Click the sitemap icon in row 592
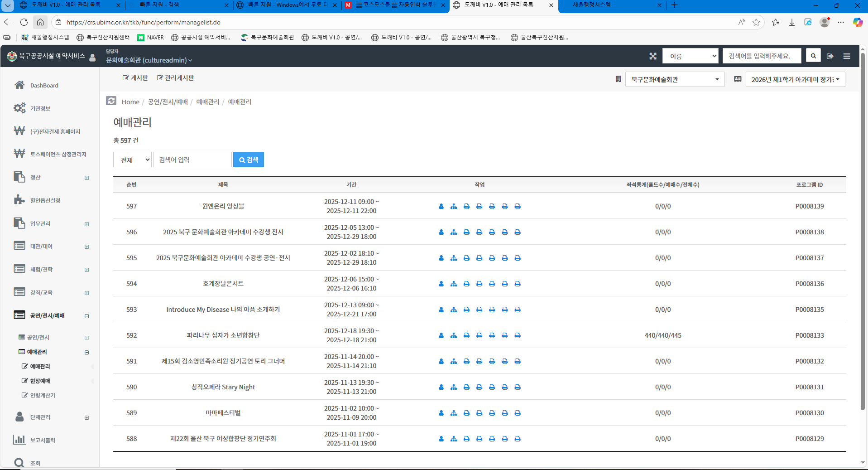The image size is (868, 470). tap(454, 335)
